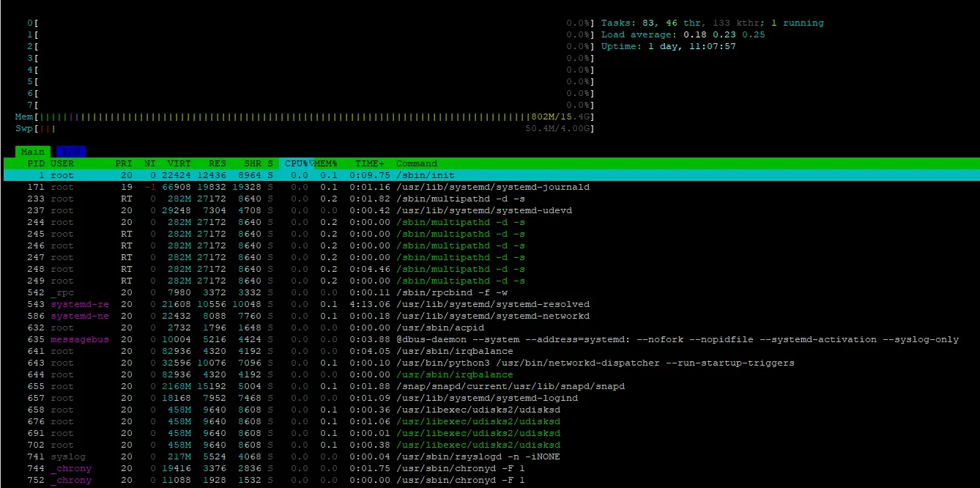Viewport: 980px width, 488px height.
Task: Sort by the SHR column header
Action: coord(253,163)
